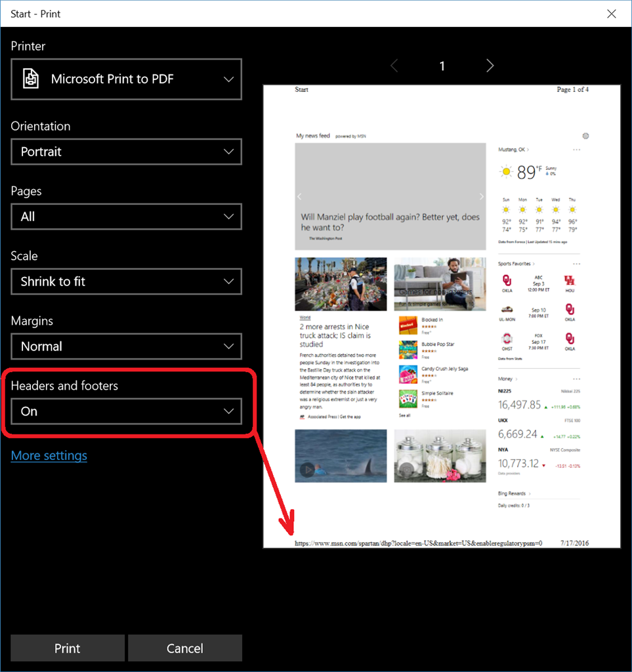The width and height of the screenshot is (632, 672).
Task: Close the Start - Print dialog
Action: [x=612, y=14]
